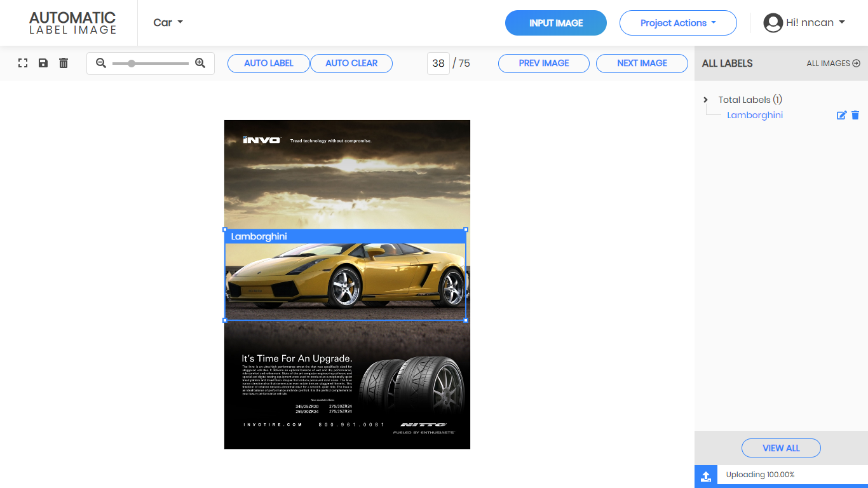Screen dimensions: 868x488
Task: Click VIEW ALL labels button
Action: click(781, 448)
